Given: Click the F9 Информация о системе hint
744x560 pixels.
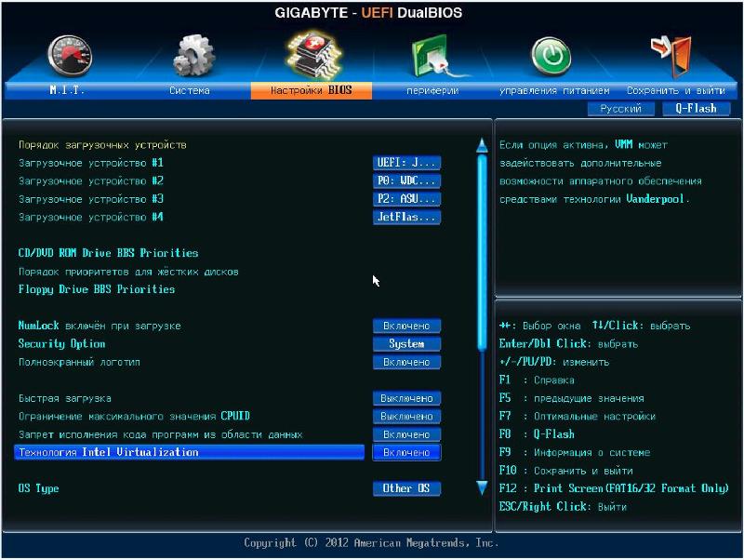Looking at the screenshot, I should [x=575, y=452].
